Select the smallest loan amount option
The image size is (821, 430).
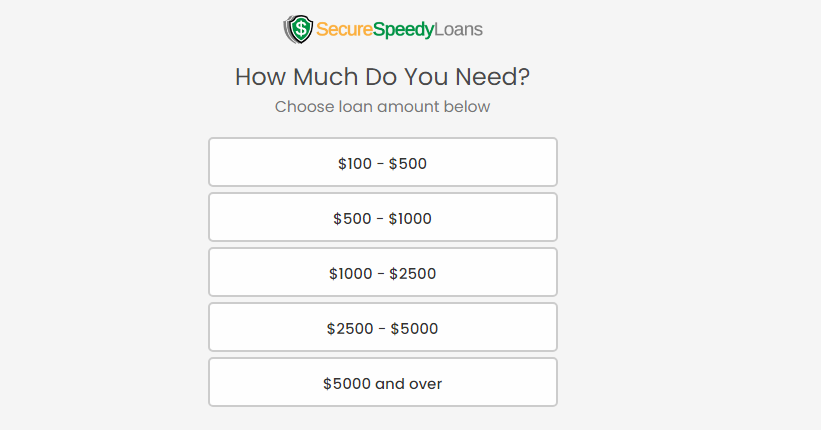point(383,162)
